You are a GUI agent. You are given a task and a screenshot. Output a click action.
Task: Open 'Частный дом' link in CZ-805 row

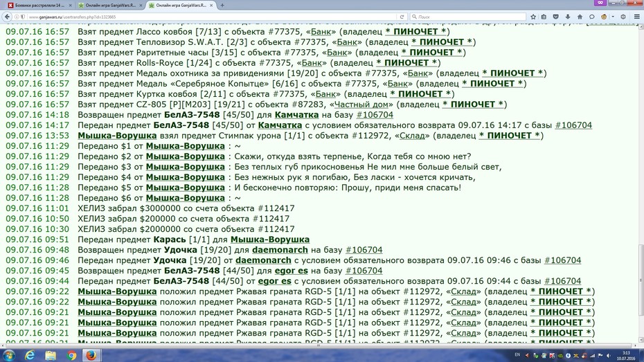point(361,105)
